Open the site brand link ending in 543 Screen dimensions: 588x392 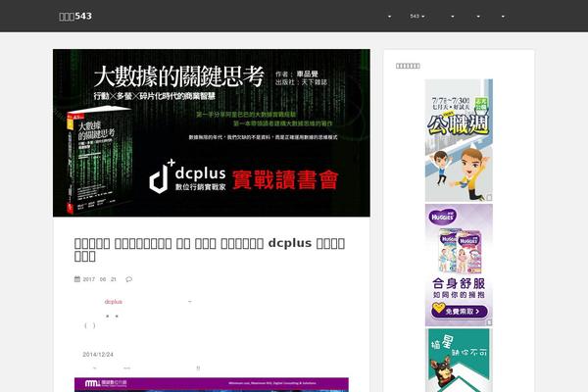[x=75, y=16]
